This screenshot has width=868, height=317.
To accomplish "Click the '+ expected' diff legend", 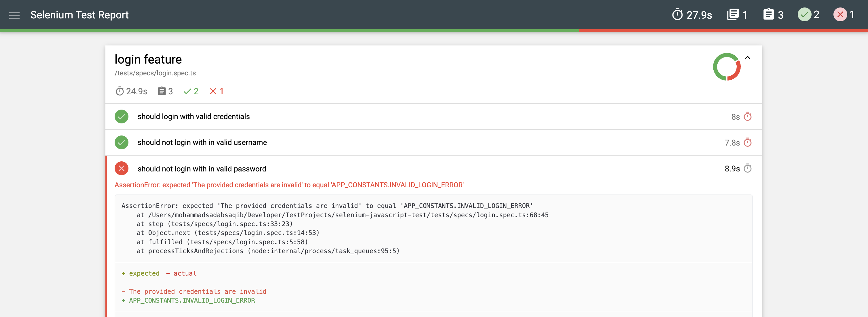I will coord(141,274).
